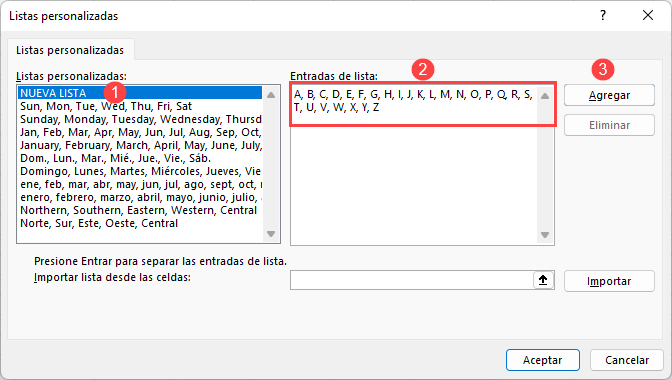Image resolution: width=672 pixels, height=380 pixels.
Task: Select the 'Dom., Lun., Mar.' list
Action: pyautogui.click(x=140, y=158)
